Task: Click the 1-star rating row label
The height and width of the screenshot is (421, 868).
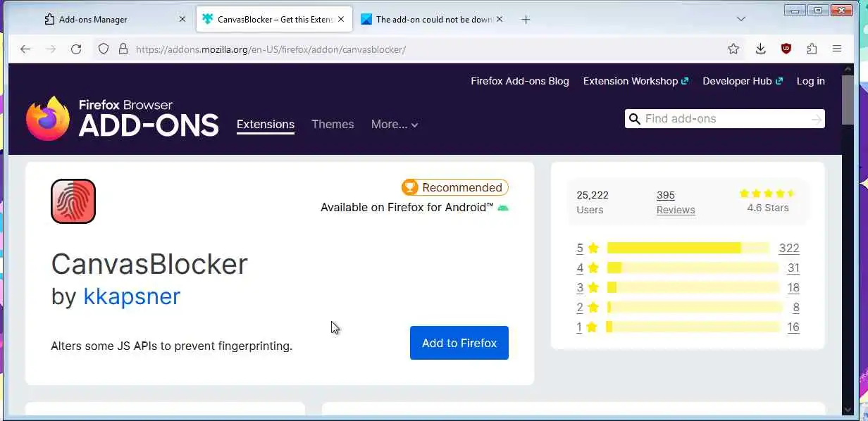Action: pyautogui.click(x=587, y=327)
